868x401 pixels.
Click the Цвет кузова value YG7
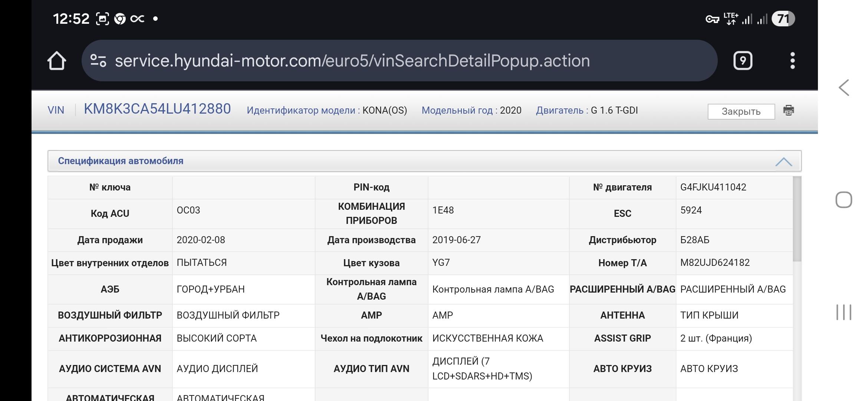pyautogui.click(x=441, y=263)
